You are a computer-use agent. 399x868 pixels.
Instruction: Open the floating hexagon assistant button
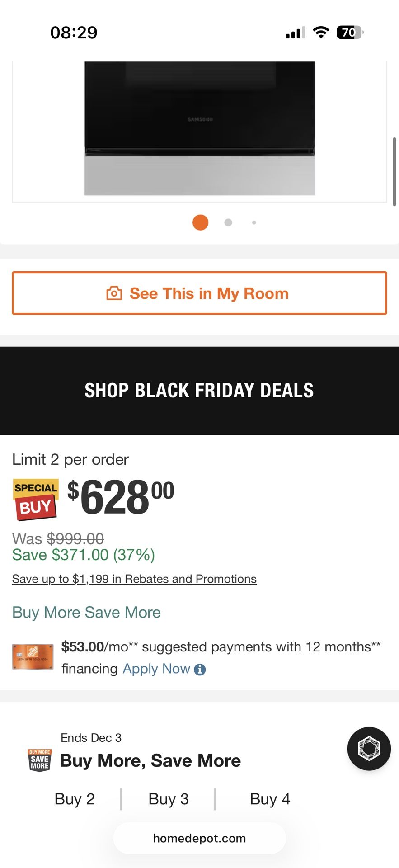[369, 749]
